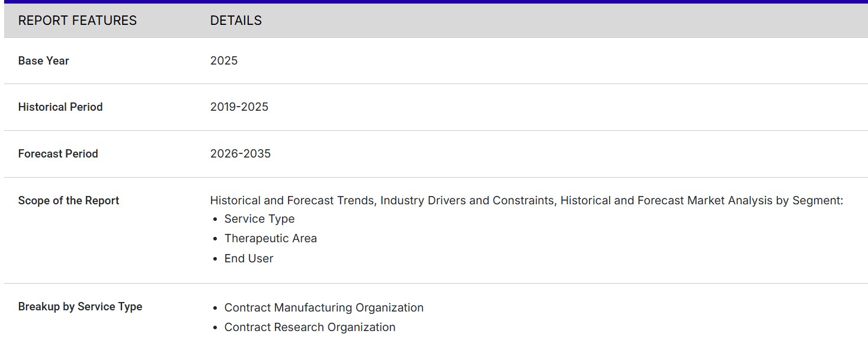The width and height of the screenshot is (868, 350).
Task: Click the bullet before Contract Manufacturing Organization
Action: [x=215, y=309]
